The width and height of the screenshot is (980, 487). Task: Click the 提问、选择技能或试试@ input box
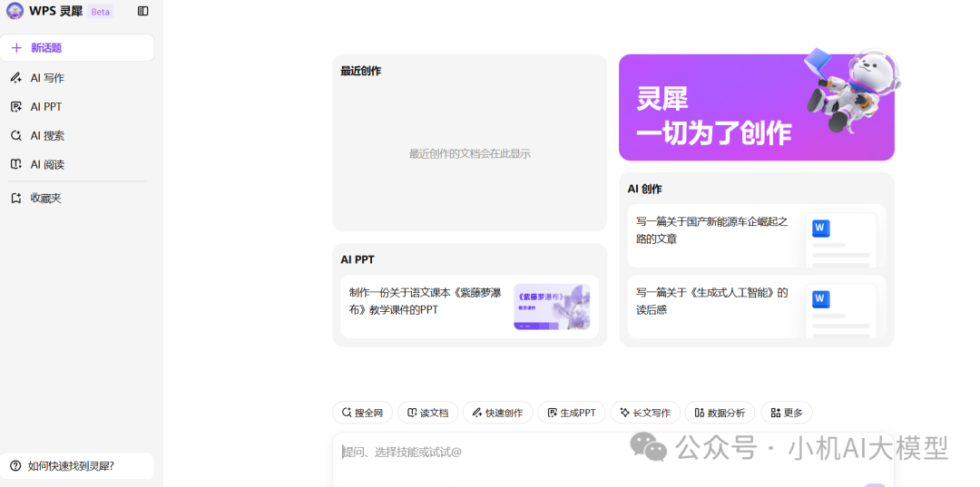[x=612, y=460]
